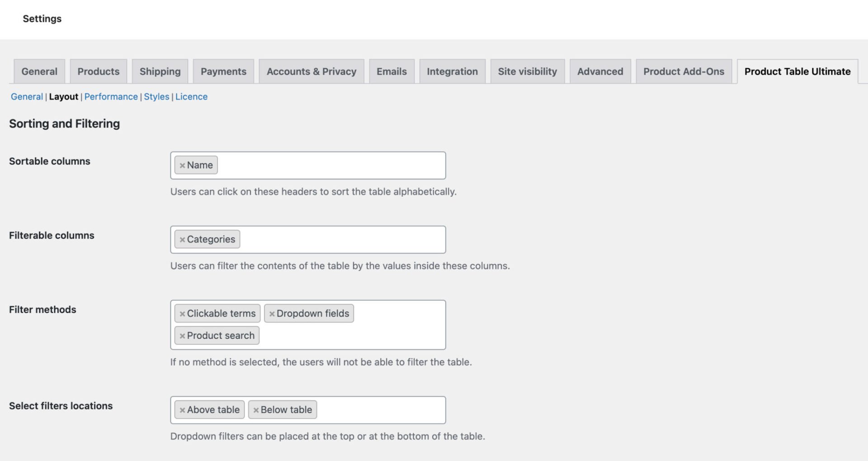Screen dimensions: 868x461
Task: Open the Integration tab
Action: (x=452, y=71)
